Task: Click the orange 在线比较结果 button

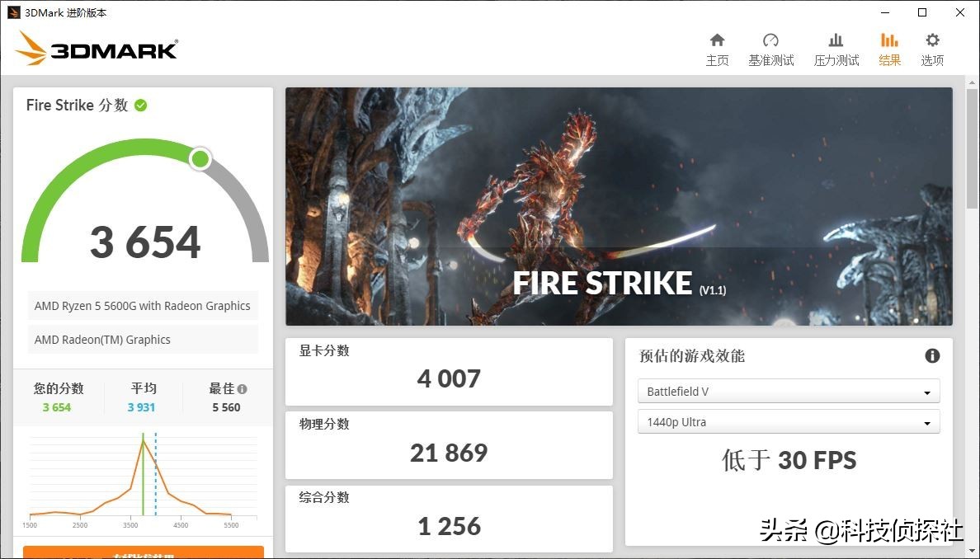Action: [142, 554]
